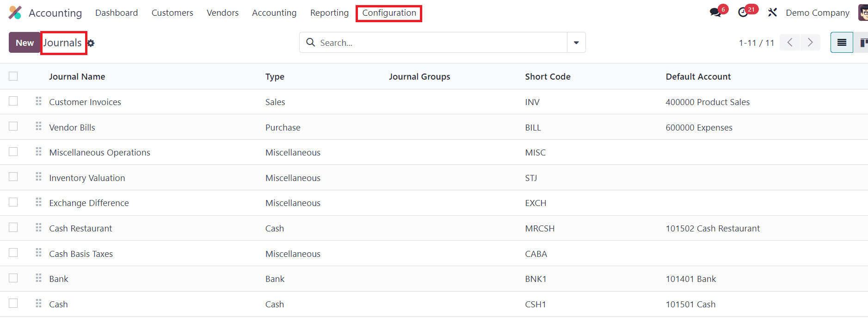
Task: Tick the select-all checkbox in header
Action: pyautogui.click(x=13, y=76)
